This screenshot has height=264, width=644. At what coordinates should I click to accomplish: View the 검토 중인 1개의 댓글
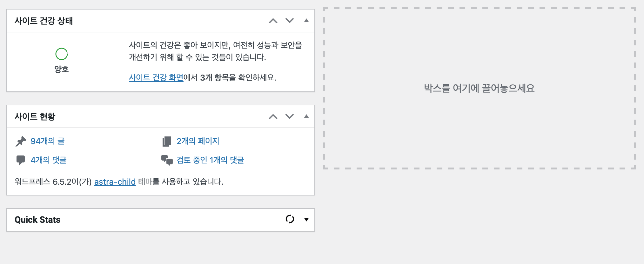coord(211,160)
